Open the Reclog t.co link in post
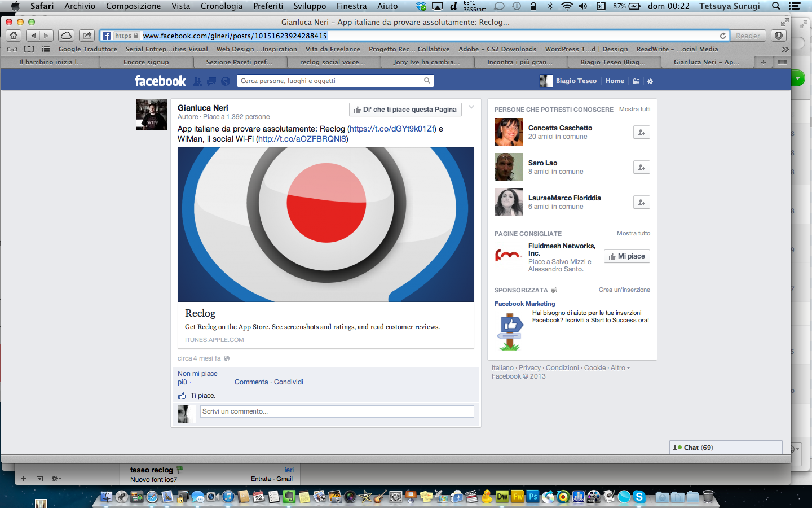 392,129
